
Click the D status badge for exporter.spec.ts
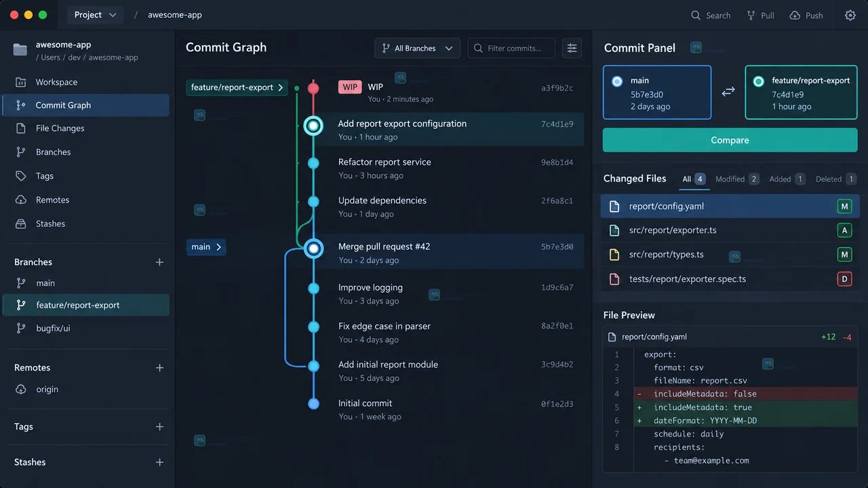pyautogui.click(x=844, y=279)
